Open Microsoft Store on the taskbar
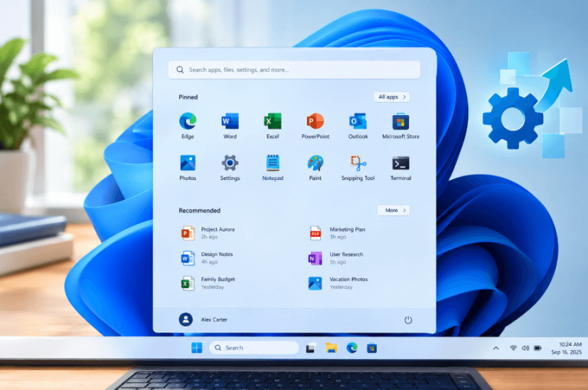The height and width of the screenshot is (390, 588). tap(372, 349)
